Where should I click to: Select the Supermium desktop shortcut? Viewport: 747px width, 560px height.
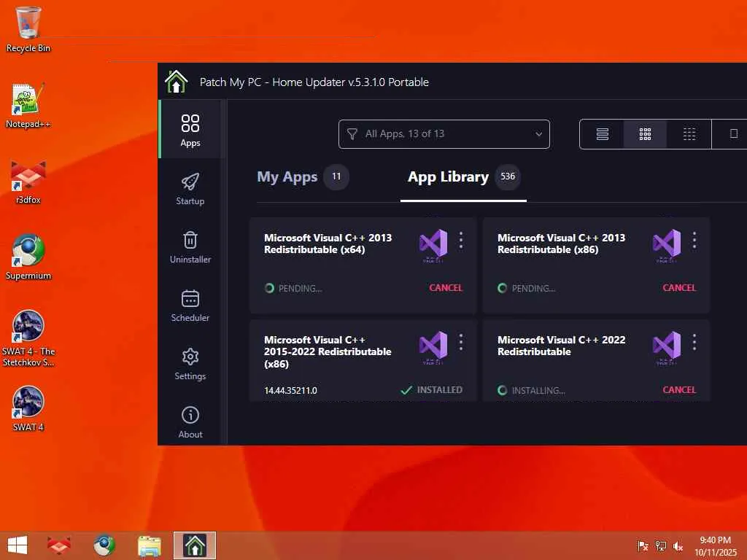pos(28,257)
